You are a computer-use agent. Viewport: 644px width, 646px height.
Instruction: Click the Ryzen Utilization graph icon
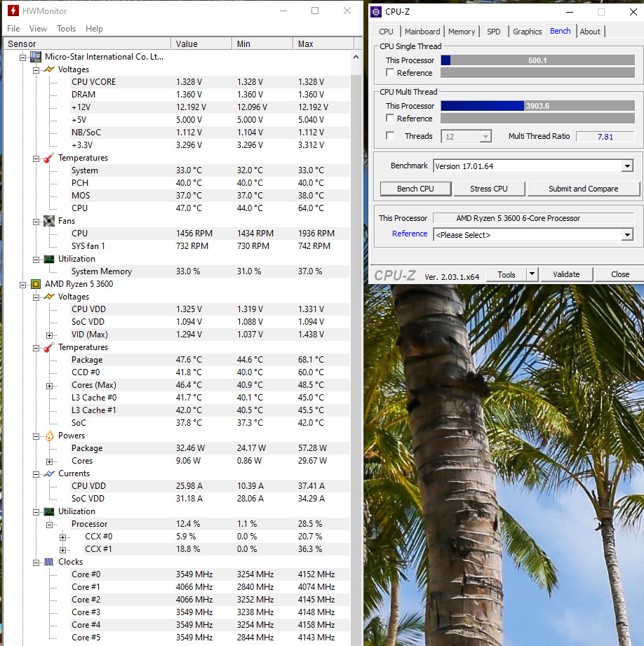pyautogui.click(x=49, y=511)
